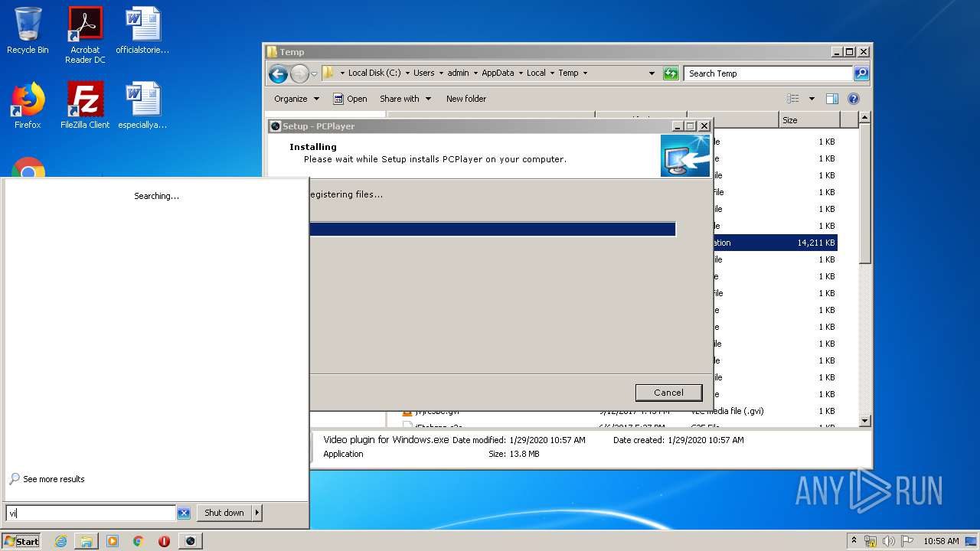Open the officialstorie Word document icon

(142, 31)
